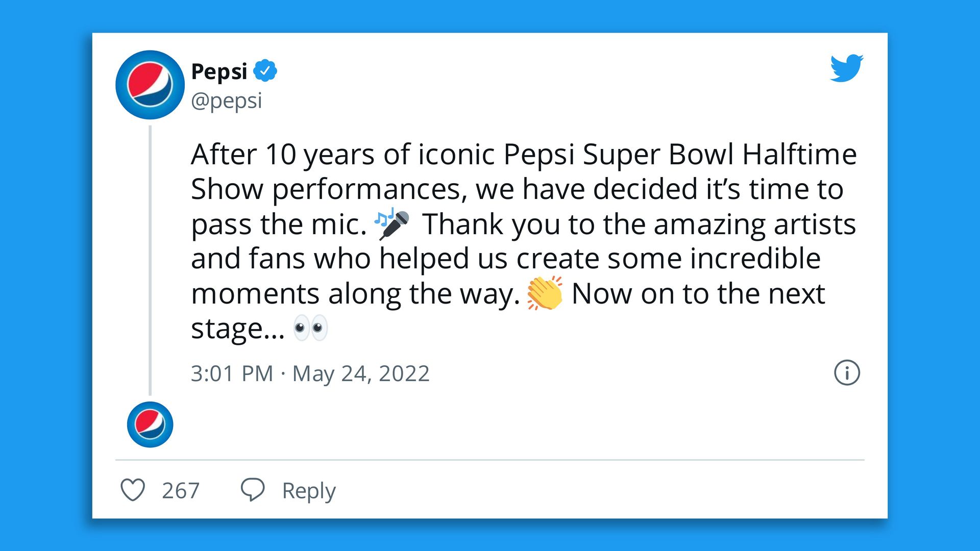Image resolution: width=980 pixels, height=551 pixels.
Task: Open the info circle icon near the timestamp
Action: 846,373
